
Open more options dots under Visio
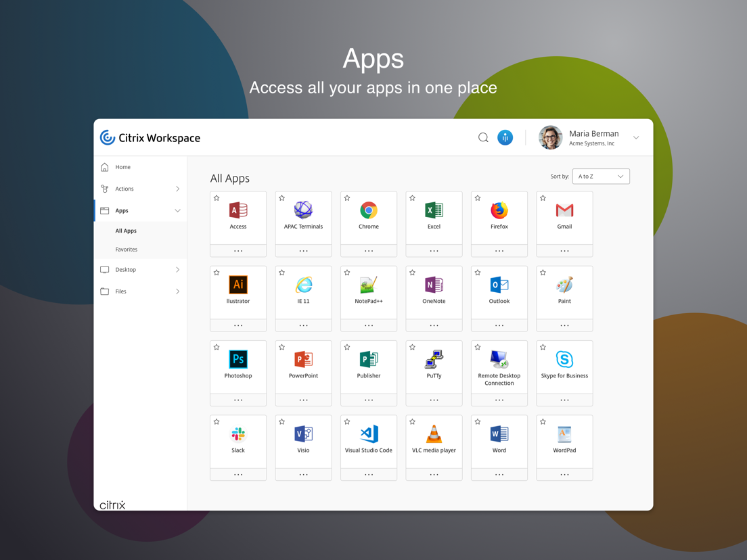tap(303, 474)
